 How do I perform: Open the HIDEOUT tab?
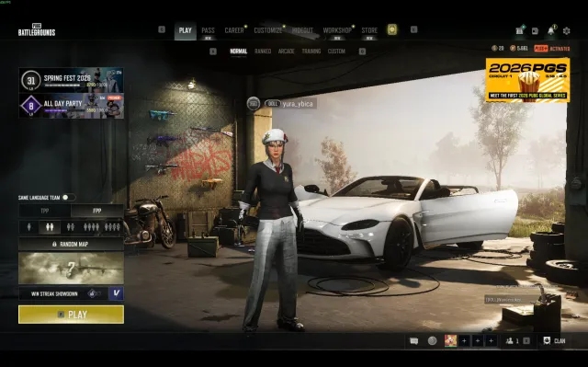(302, 30)
